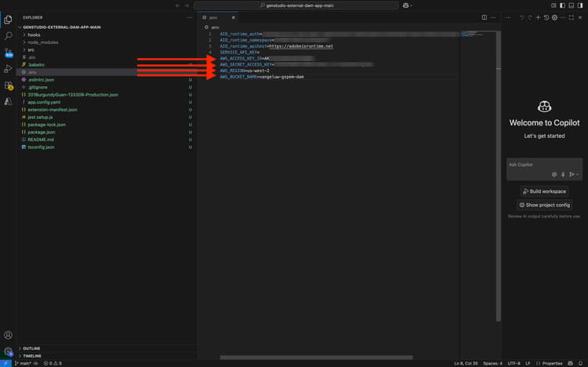Open notifications bell in status bar

580,363
